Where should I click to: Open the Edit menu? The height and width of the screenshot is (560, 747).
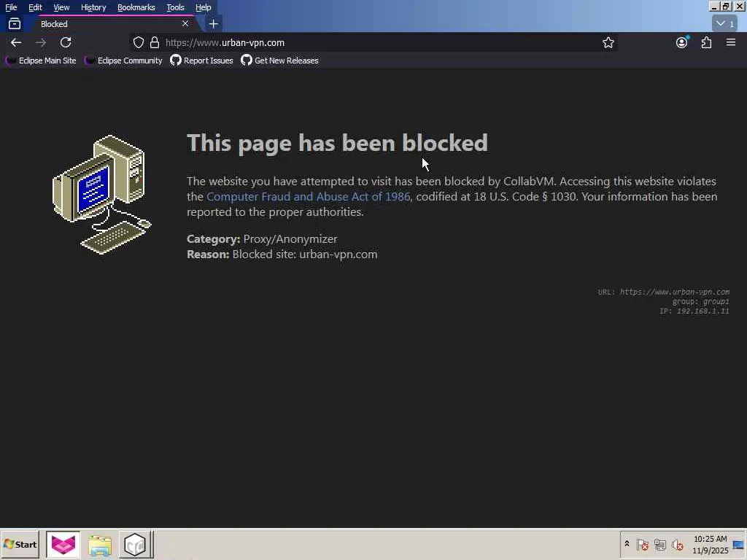35,7
